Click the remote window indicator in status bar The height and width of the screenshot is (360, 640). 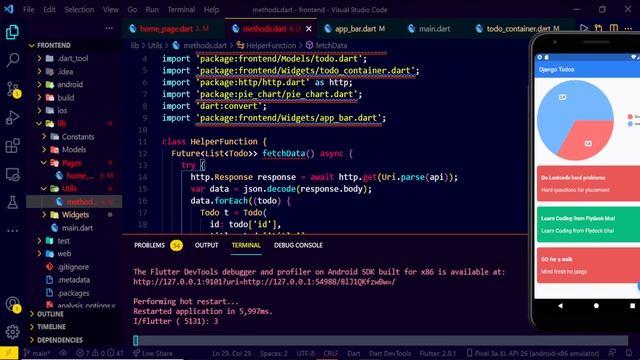9,353
